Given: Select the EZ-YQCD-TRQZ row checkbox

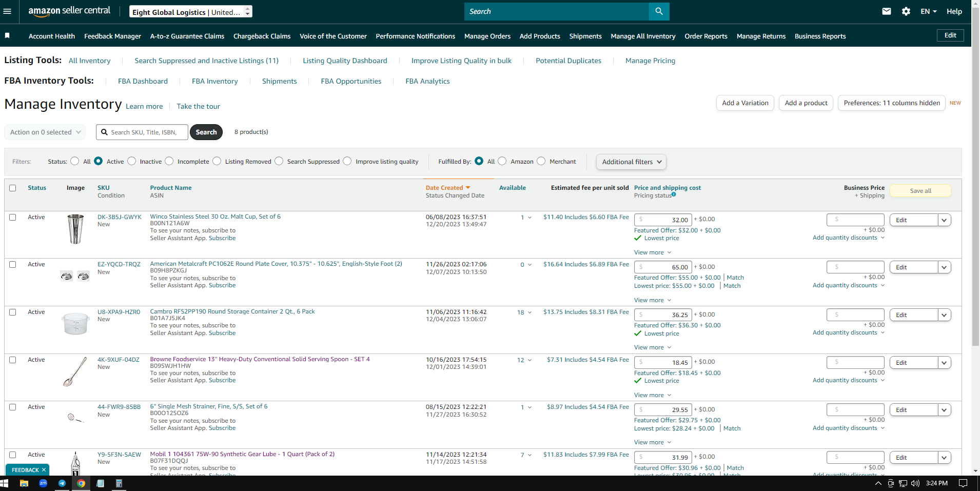Looking at the screenshot, I should [13, 264].
